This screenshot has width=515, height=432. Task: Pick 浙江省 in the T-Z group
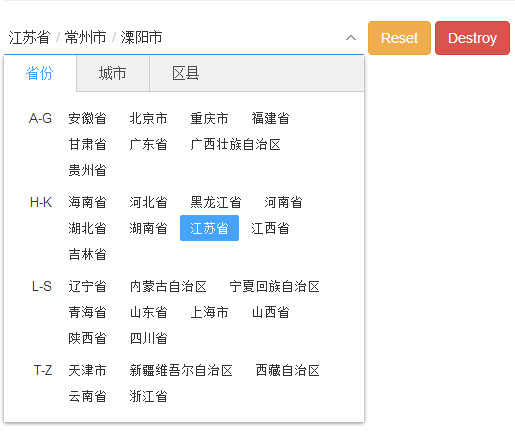(x=148, y=396)
